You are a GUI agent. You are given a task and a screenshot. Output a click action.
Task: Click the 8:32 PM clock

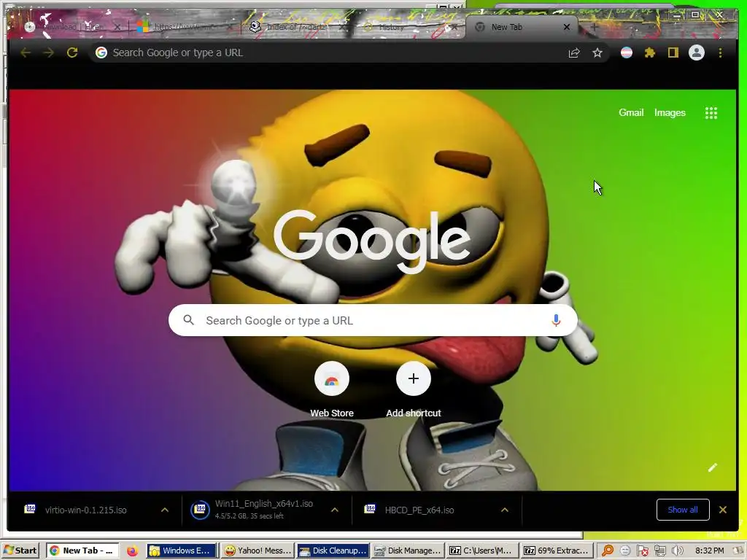[709, 551]
